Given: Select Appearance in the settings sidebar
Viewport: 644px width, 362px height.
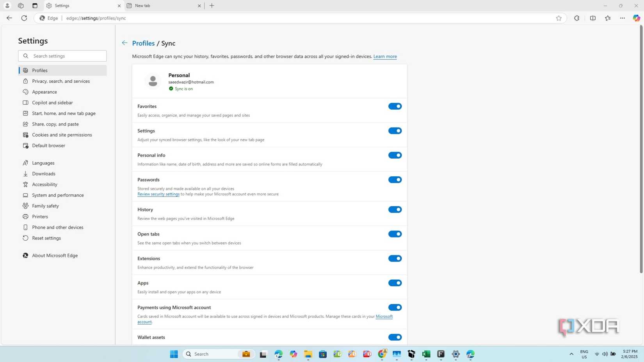Looking at the screenshot, I should pos(44,92).
